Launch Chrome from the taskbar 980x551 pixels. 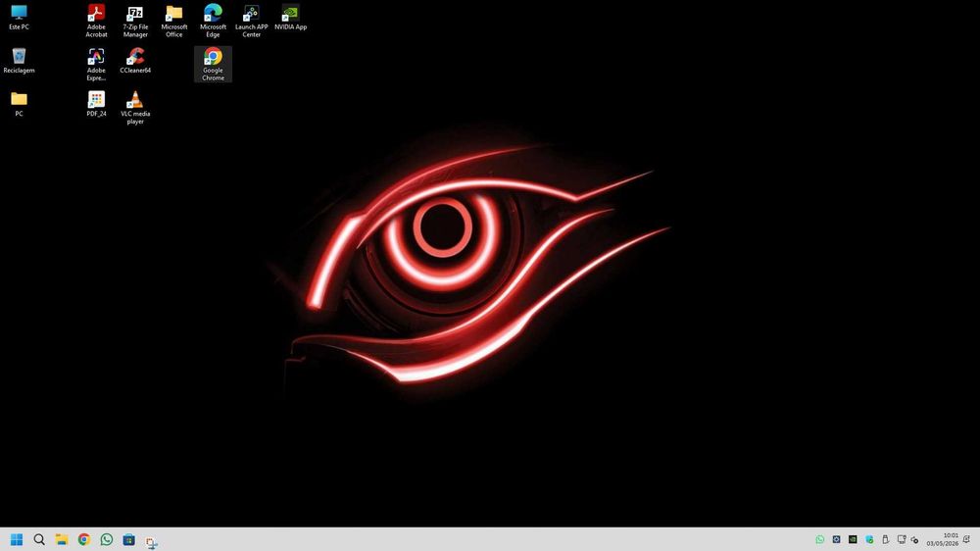pos(83,539)
